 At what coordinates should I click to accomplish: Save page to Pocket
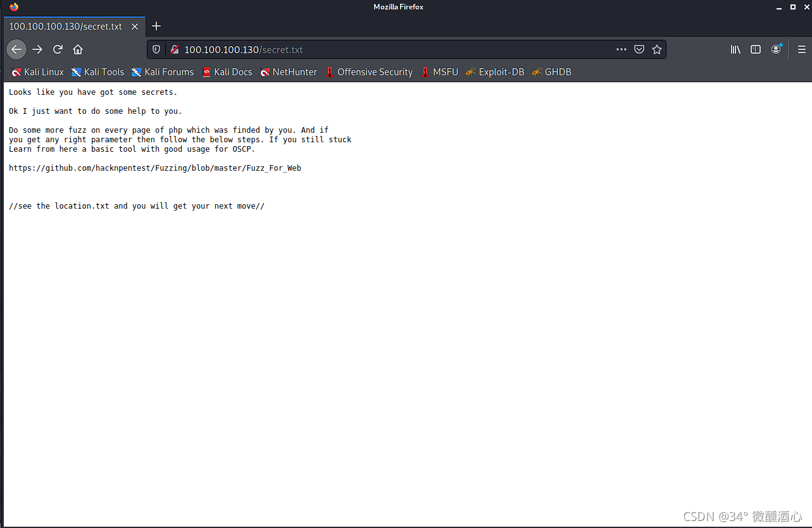coord(639,49)
